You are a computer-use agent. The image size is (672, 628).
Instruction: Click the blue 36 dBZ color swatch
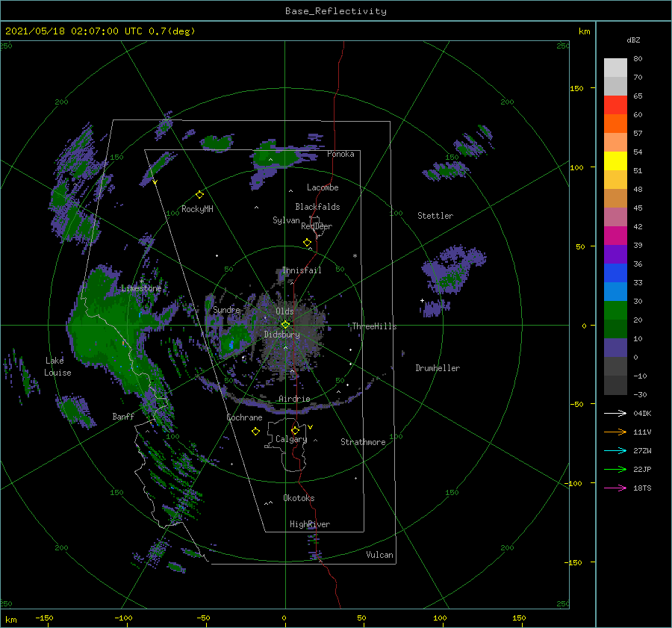click(x=615, y=273)
